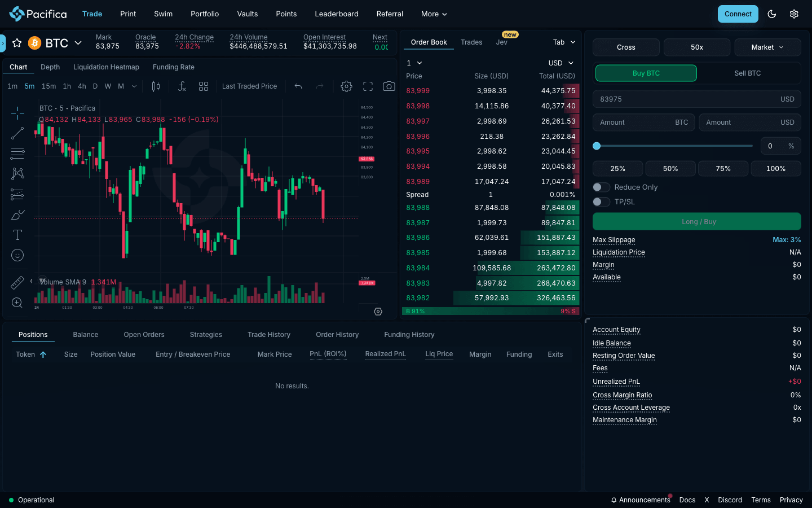The width and height of the screenshot is (812, 508).
Task: Undo the last chart action
Action: pos(298,86)
